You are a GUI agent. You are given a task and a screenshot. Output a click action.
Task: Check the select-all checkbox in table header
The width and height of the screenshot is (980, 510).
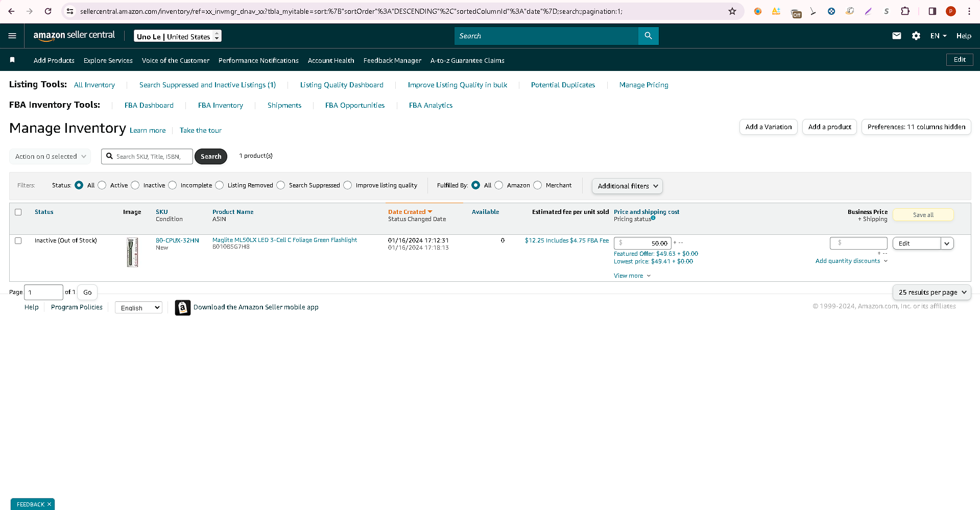tap(18, 212)
